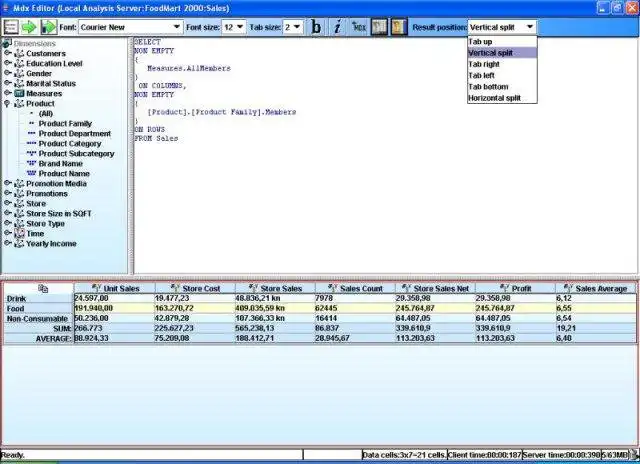This screenshot has width=640, height=464.
Task: Select the Store Size in SQFT label
Action: click(59, 213)
